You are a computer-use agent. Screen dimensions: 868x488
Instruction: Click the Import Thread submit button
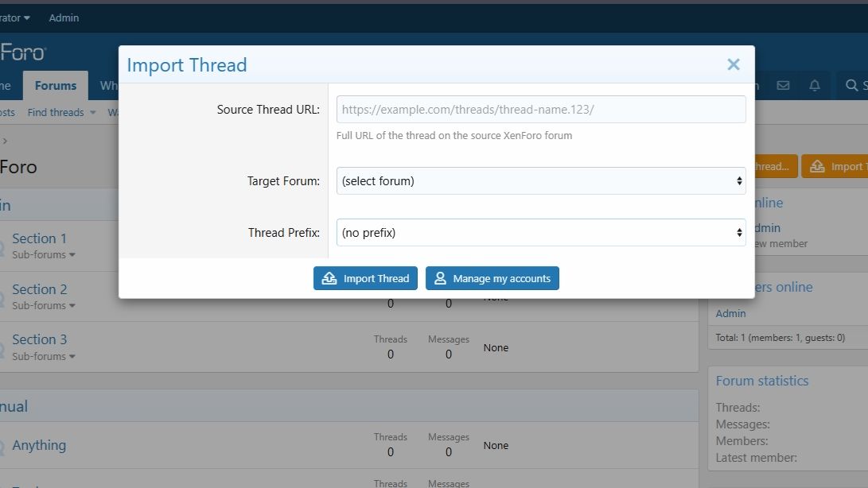(x=365, y=278)
